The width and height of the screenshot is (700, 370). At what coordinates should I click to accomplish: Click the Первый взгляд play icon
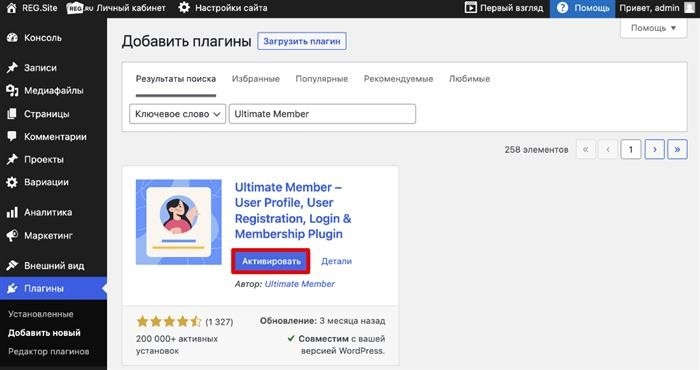(x=471, y=8)
